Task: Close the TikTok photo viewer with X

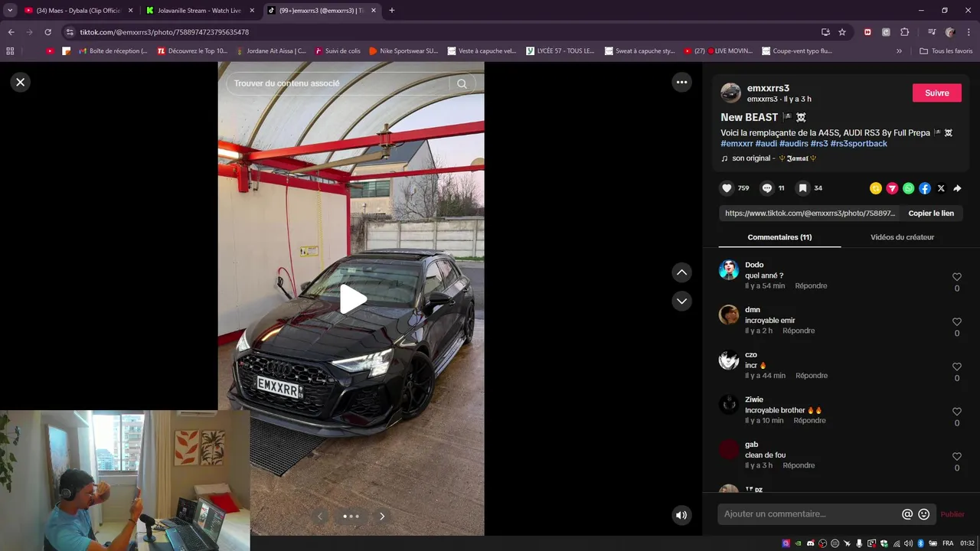Action: pyautogui.click(x=21, y=82)
